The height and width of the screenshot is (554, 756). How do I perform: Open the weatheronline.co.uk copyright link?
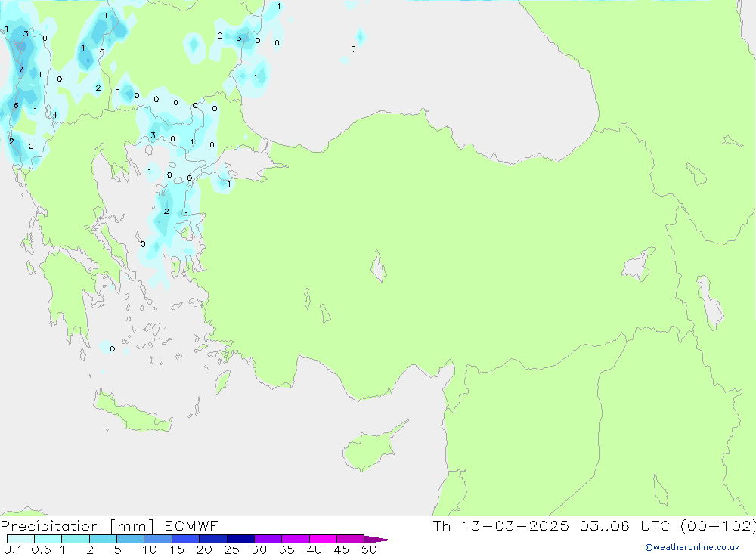692,547
